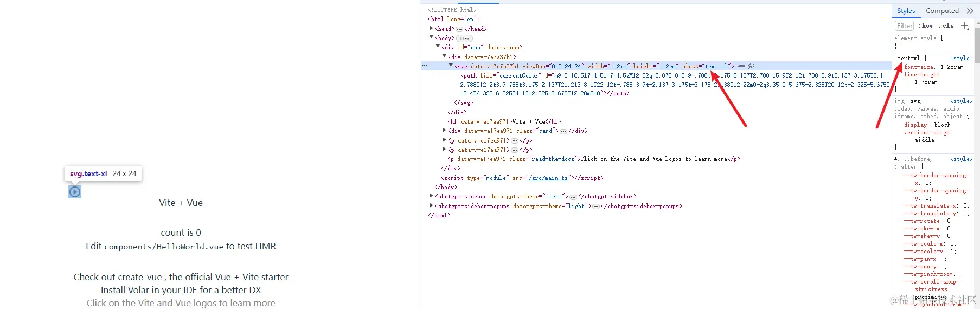Viewport: 980px width, 309px height.
Task: Click the --tw-rotate: 0 declaration
Action: (928, 221)
